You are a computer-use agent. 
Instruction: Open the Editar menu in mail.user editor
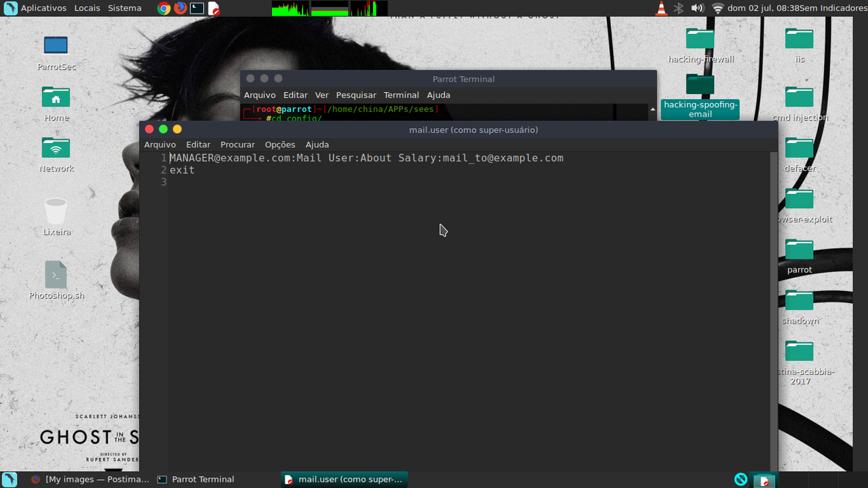tap(198, 144)
